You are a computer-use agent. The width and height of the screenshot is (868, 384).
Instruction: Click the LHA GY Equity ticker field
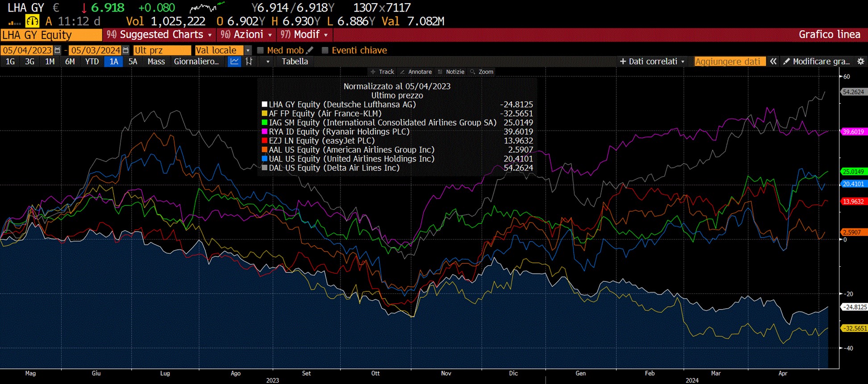(x=51, y=35)
